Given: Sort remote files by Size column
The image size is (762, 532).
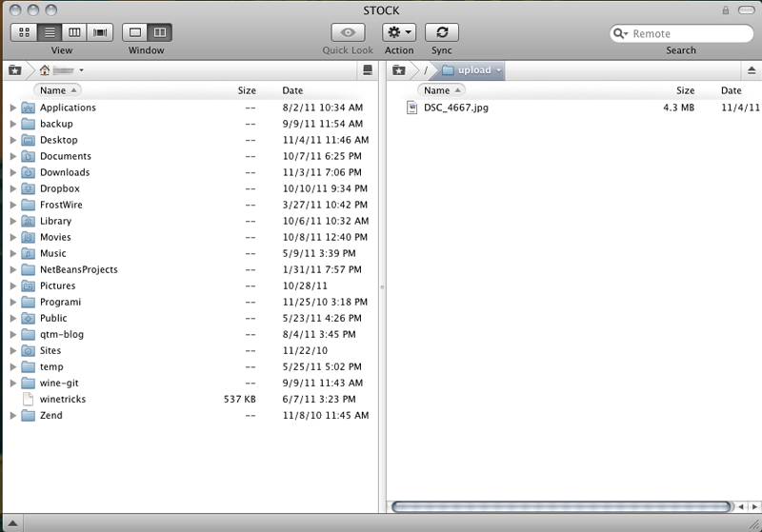Looking at the screenshot, I should [685, 90].
